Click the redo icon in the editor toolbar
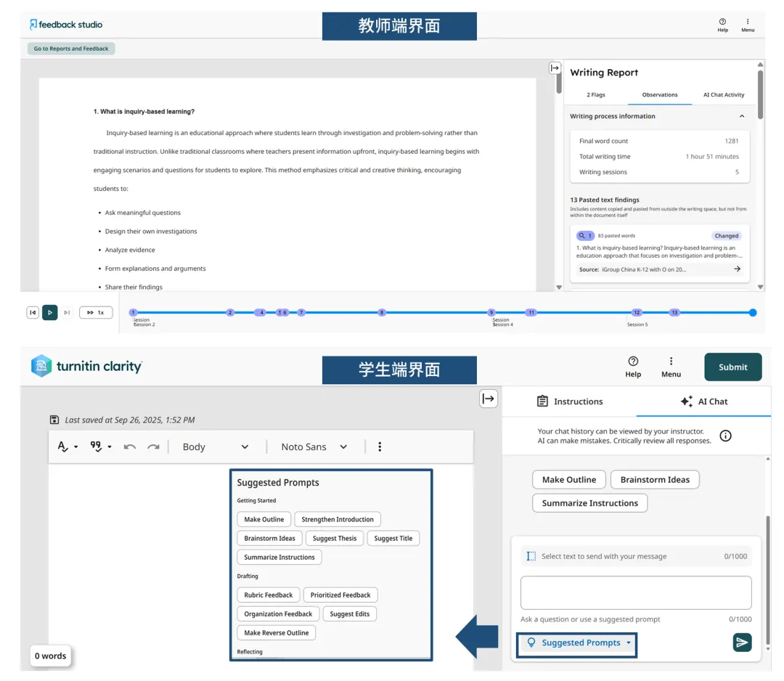Viewport: 784px width, 681px height. coord(153,446)
